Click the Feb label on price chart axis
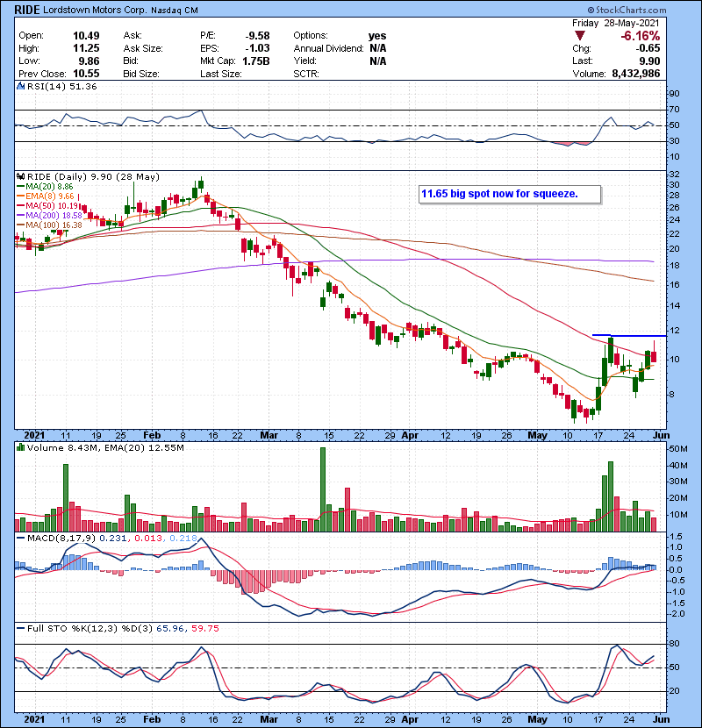This screenshot has height=728, width=702. click(x=152, y=436)
